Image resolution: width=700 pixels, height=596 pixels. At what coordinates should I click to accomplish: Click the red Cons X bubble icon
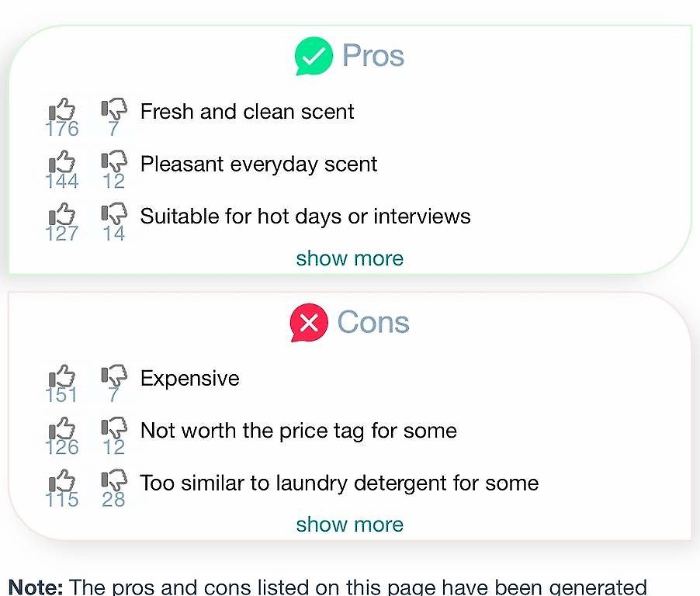tap(309, 322)
